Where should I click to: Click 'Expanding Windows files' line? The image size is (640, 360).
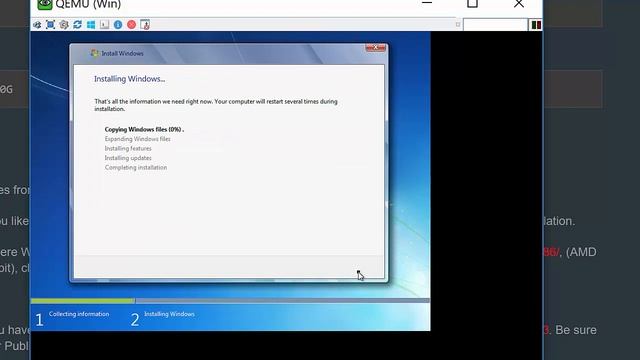[138, 139]
